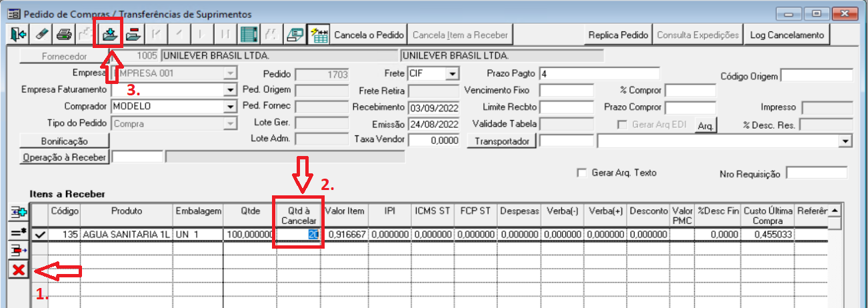Click the Arq. button

tap(704, 125)
